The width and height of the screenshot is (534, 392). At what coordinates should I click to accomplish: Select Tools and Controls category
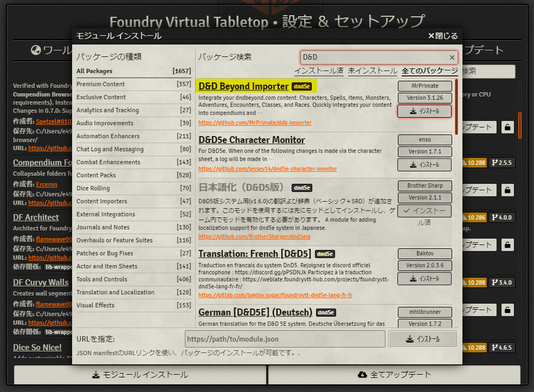click(133, 279)
